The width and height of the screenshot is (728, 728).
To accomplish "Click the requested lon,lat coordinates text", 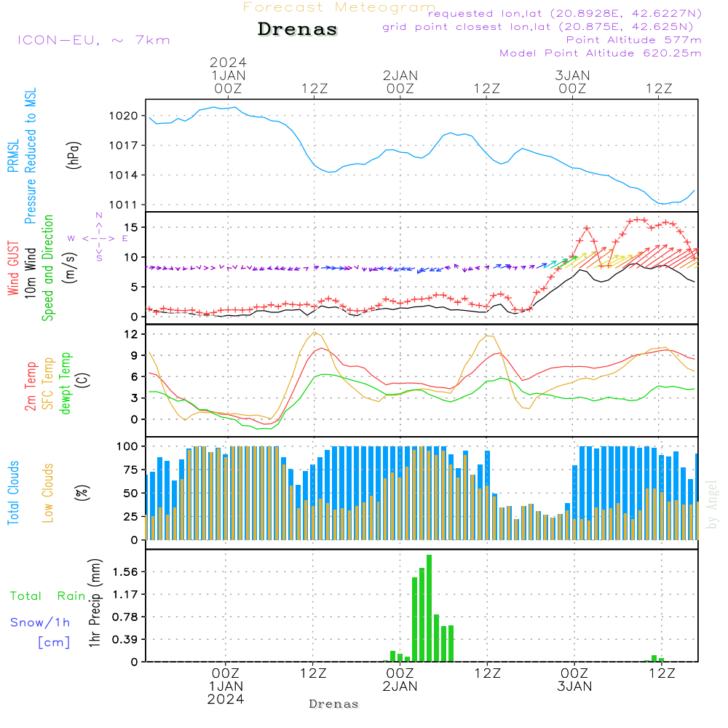I will (x=564, y=14).
